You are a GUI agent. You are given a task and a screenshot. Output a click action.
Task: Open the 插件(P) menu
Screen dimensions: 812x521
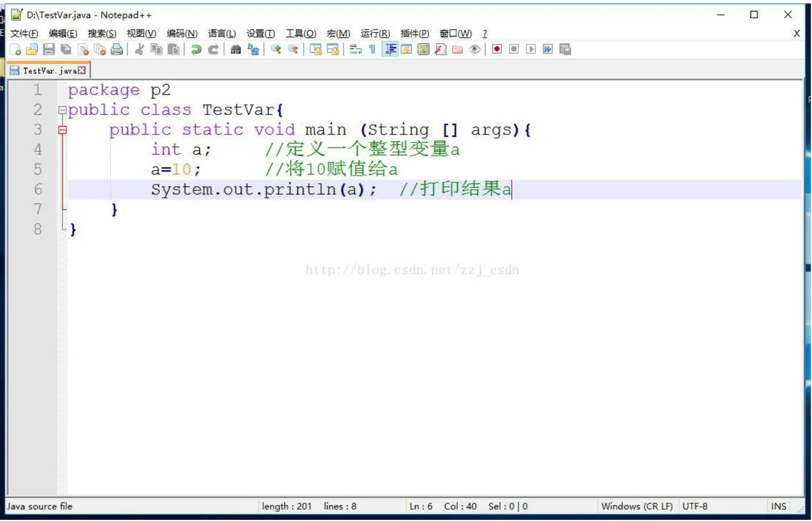[x=414, y=34]
